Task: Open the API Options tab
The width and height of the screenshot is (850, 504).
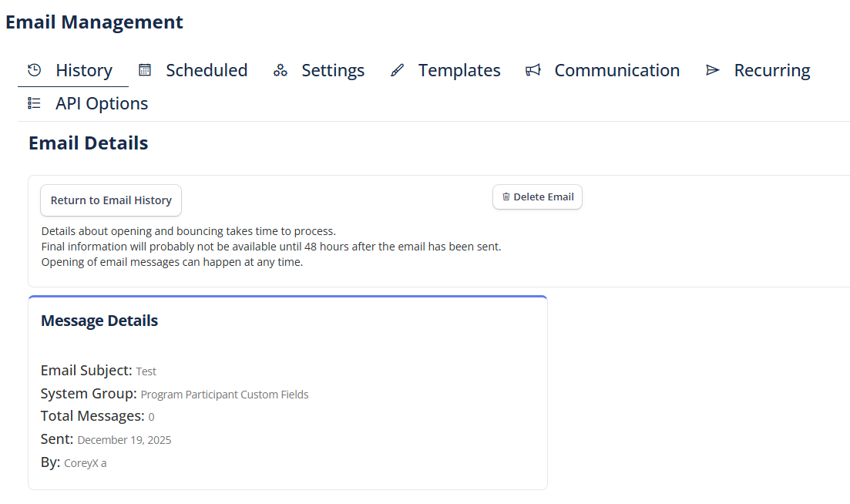Action: [x=102, y=103]
